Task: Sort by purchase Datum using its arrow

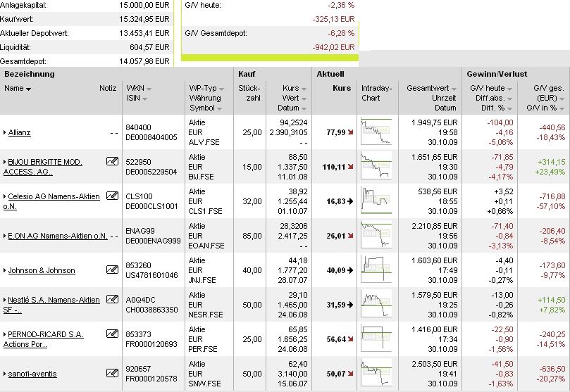Action: (x=304, y=109)
